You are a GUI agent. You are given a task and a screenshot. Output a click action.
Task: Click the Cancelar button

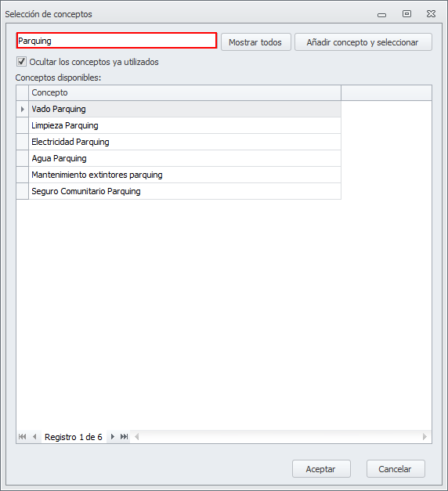pos(396,469)
